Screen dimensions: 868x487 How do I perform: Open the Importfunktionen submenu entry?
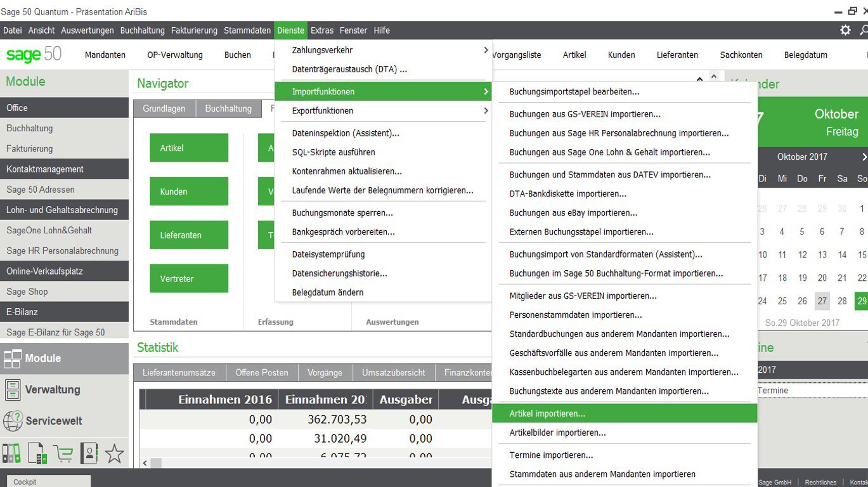pyautogui.click(x=383, y=91)
